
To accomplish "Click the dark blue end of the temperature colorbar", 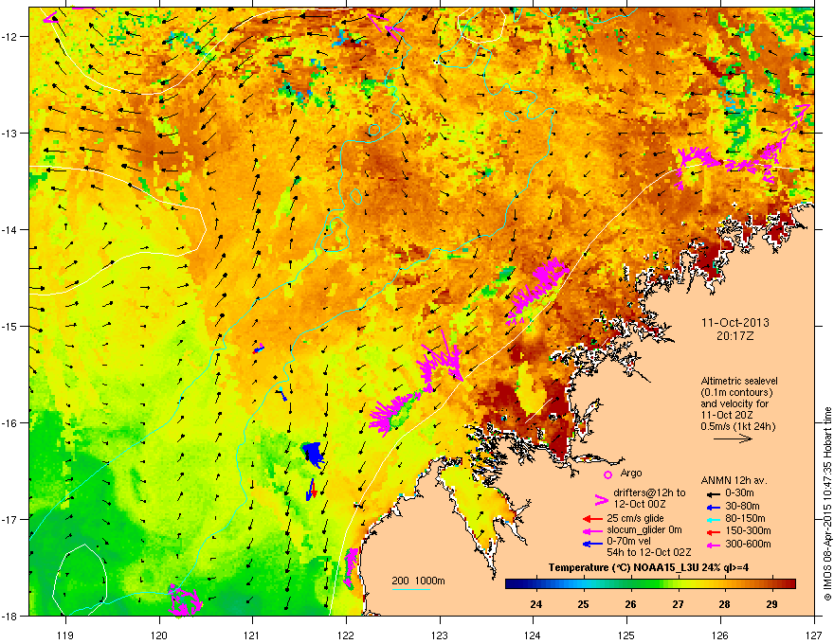I will click(x=511, y=584).
